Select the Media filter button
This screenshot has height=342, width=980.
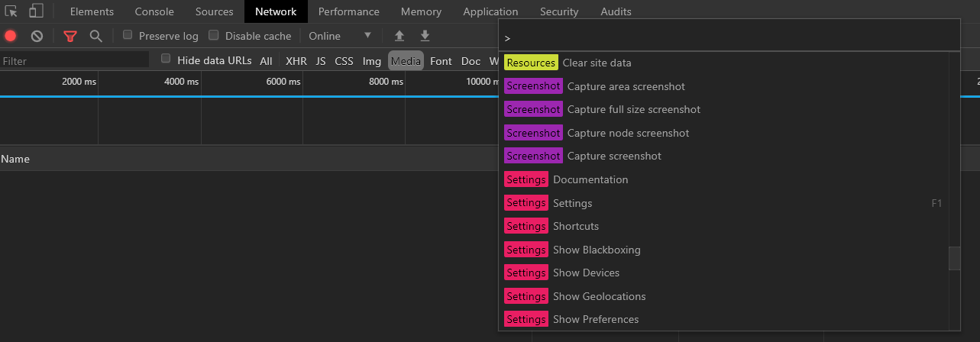[x=406, y=61]
